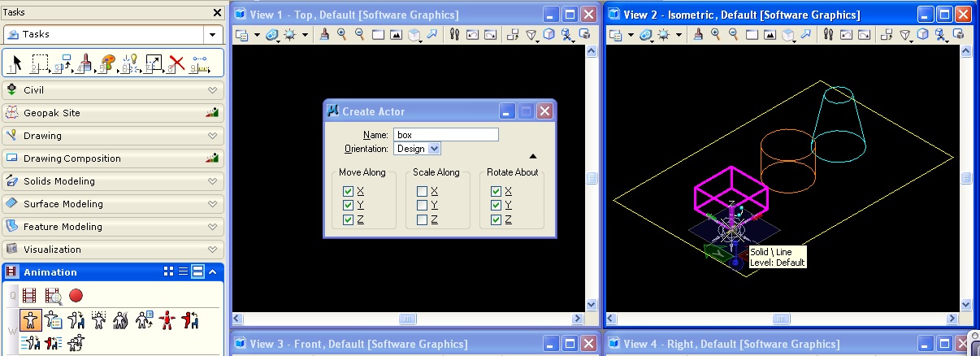The image size is (980, 356).
Task: Fit View in View 1 toolbar
Action: pos(396,35)
